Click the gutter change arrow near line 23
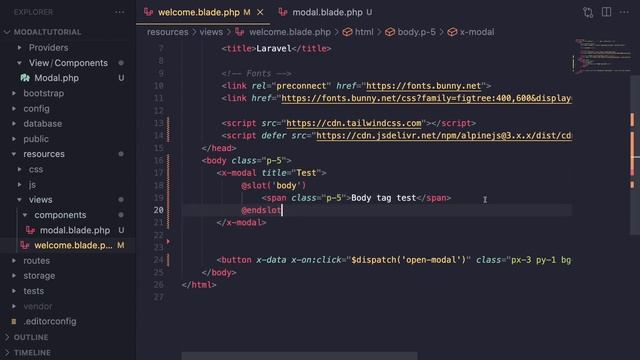Viewport: 640px width, 360px height. tap(168, 242)
